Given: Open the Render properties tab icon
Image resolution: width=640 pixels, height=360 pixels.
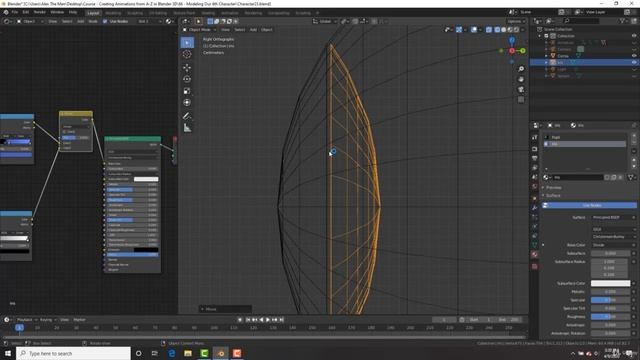Looking at the screenshot, I should click(x=535, y=149).
